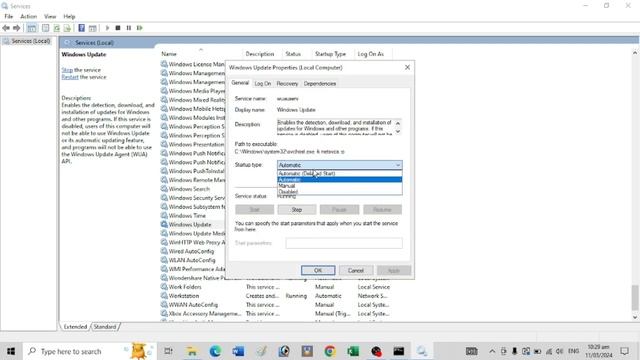Click the Stop the service link
The image size is (640, 360).
point(67,70)
